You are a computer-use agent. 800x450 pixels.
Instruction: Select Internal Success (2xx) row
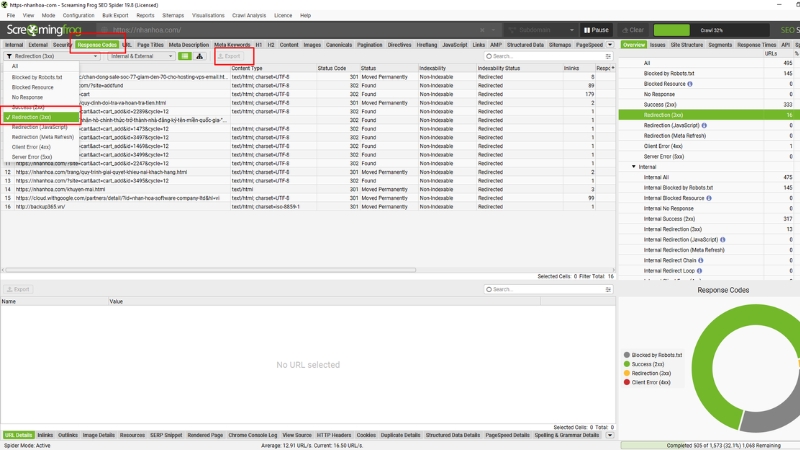tap(709, 219)
